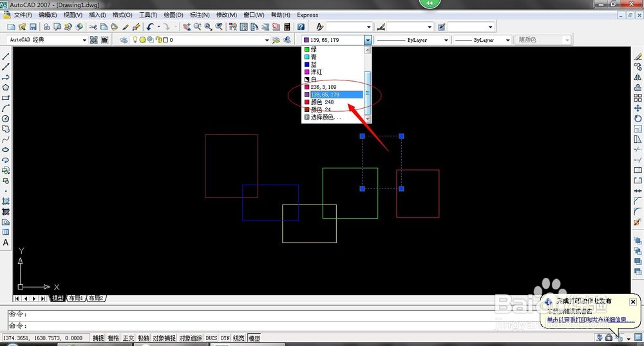
Task: Open the text style dropdown
Action: pos(369,26)
